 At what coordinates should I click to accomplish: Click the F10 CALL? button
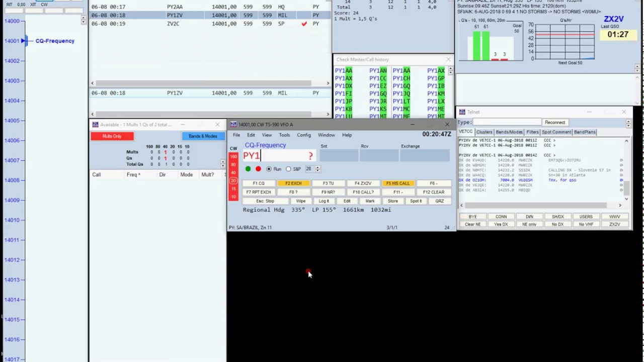coord(363,192)
